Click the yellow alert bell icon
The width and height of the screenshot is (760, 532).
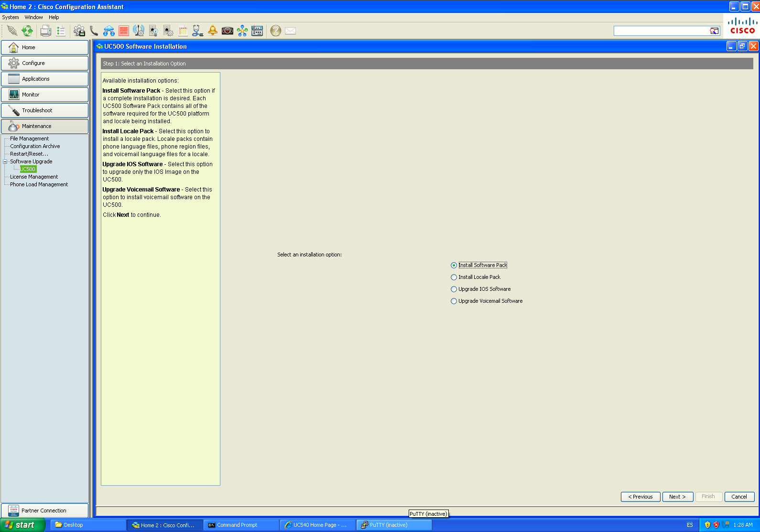213,31
